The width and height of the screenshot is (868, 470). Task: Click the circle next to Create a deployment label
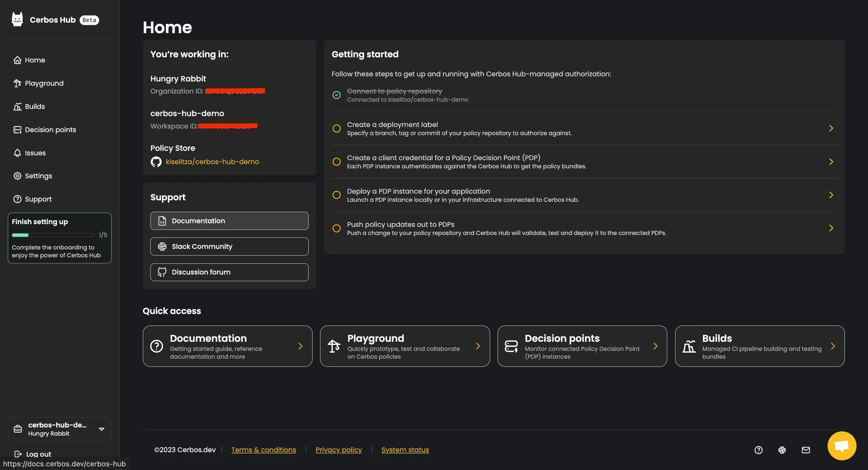pos(336,128)
